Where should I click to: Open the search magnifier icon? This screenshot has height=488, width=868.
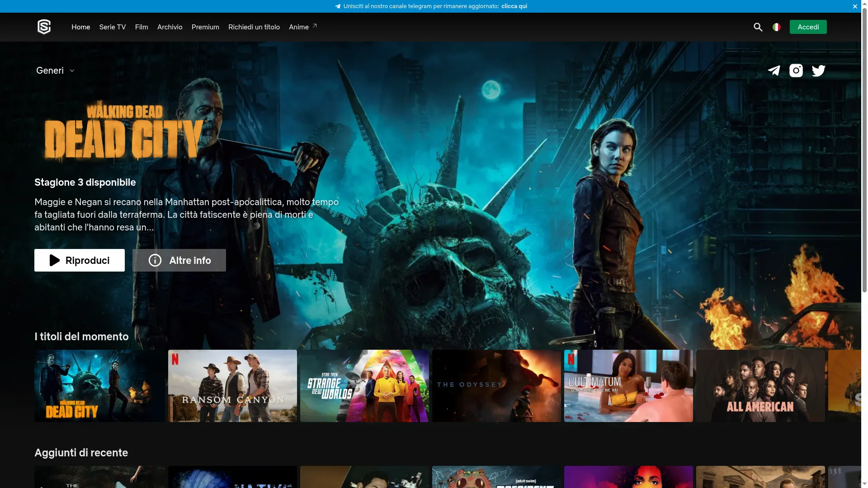[x=758, y=27]
